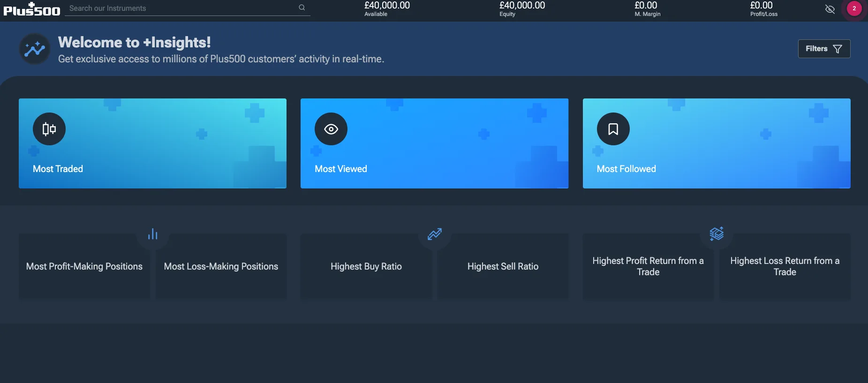Open the Most Traded card
This screenshot has width=868, height=383.
[152, 143]
